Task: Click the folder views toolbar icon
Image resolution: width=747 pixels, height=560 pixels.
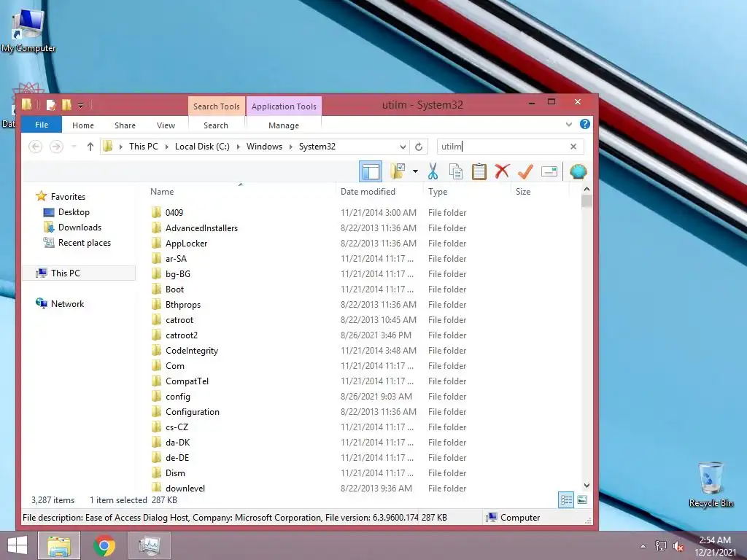Action: 398,171
